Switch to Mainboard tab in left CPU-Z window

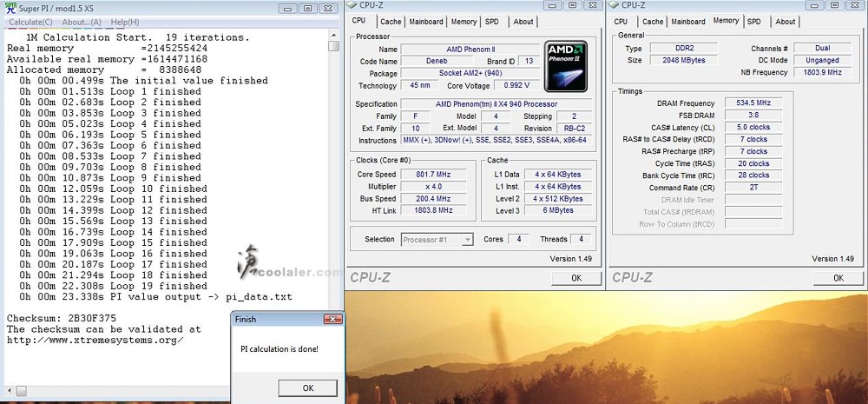(425, 22)
